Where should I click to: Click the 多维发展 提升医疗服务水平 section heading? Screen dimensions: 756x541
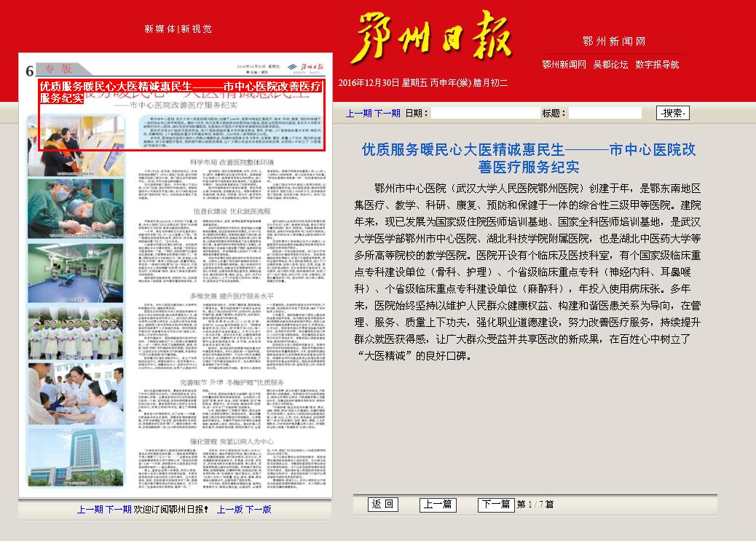(232, 296)
